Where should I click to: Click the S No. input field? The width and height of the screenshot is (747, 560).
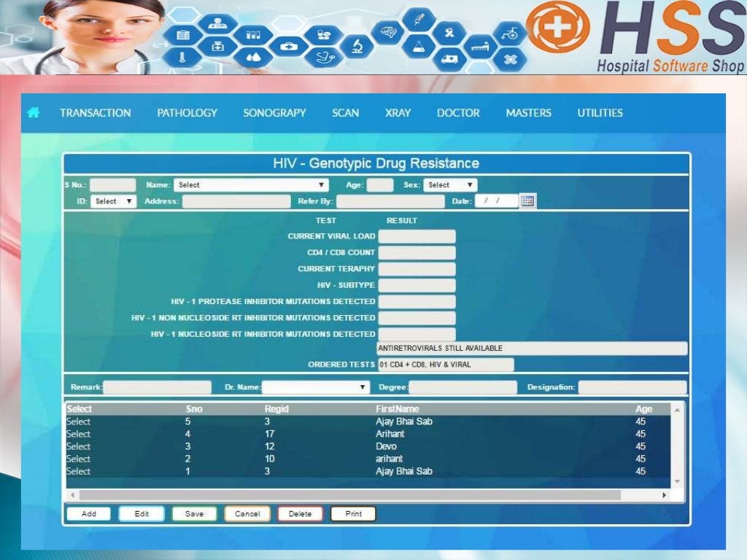pos(113,184)
